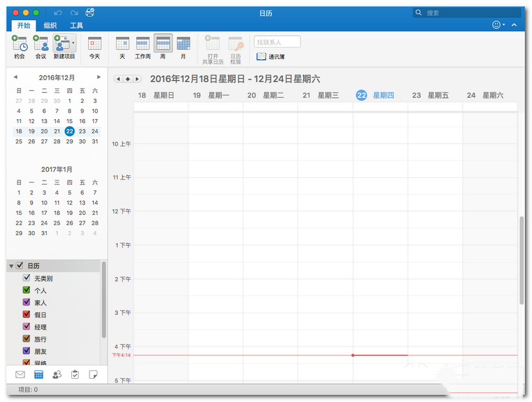Undo the last action

pos(58,13)
